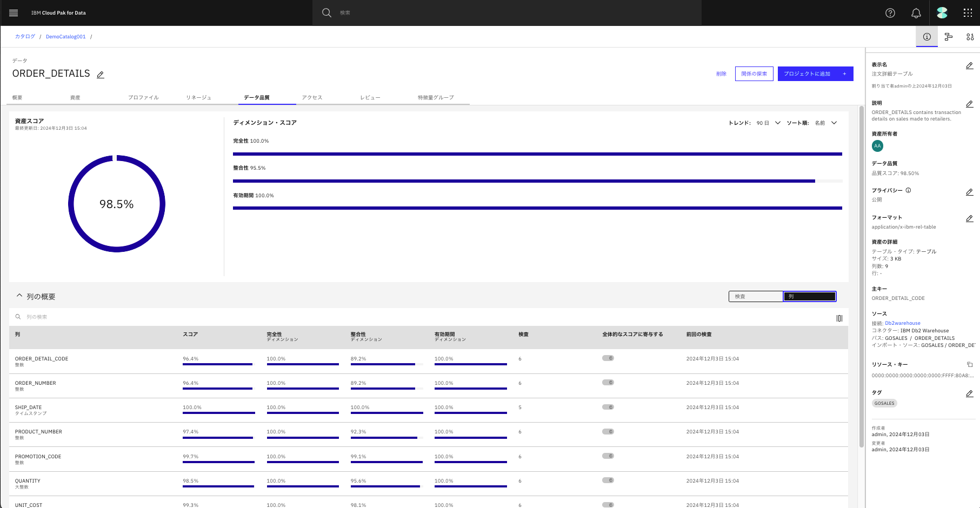Click the PRODUCT_NUMBER column name
980x508 pixels.
tap(38, 432)
